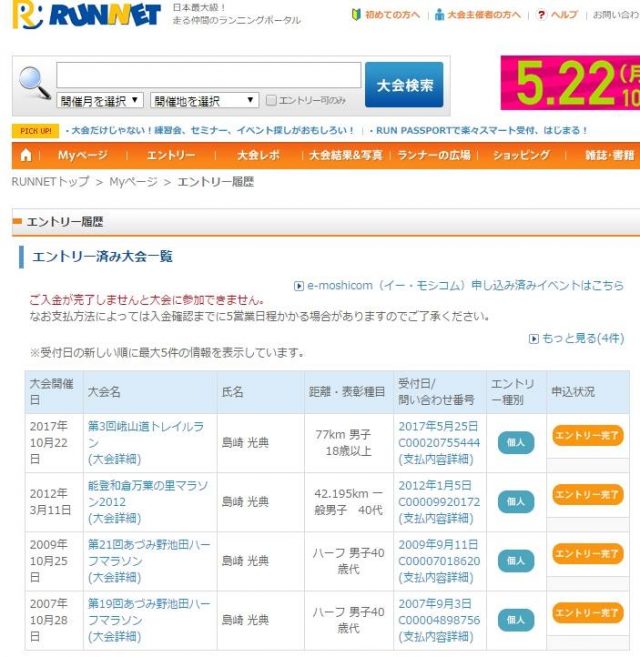The width and height of the screenshot is (640, 657).
Task: Click the arrow icon beside もっと見る(4件)
Action: coord(534,339)
